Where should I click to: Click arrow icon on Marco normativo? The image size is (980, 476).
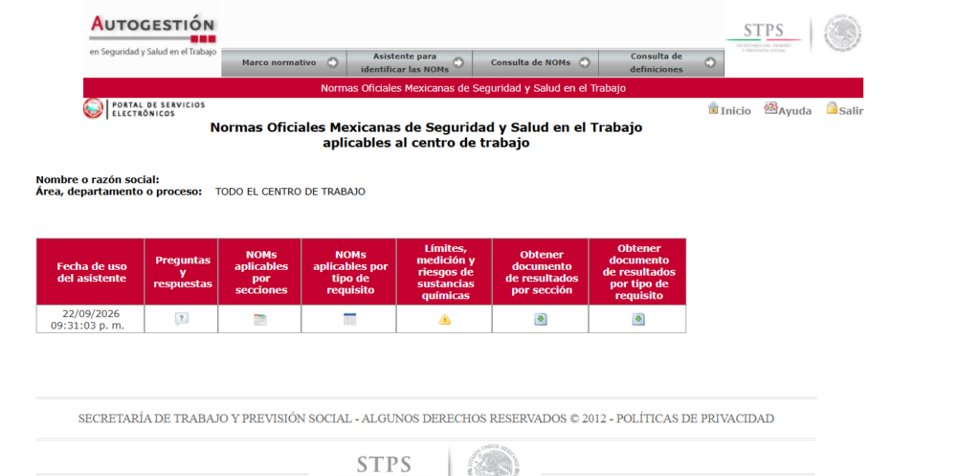tap(332, 62)
